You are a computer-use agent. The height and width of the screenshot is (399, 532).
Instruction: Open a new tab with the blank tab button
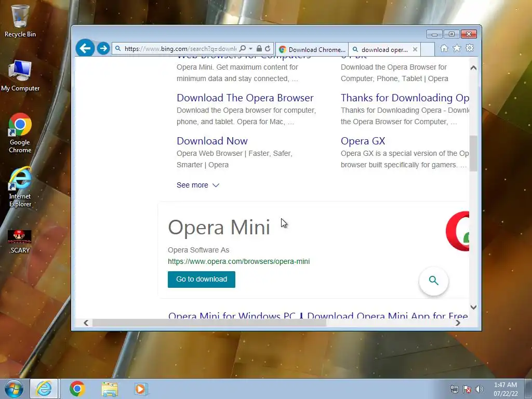428,49
